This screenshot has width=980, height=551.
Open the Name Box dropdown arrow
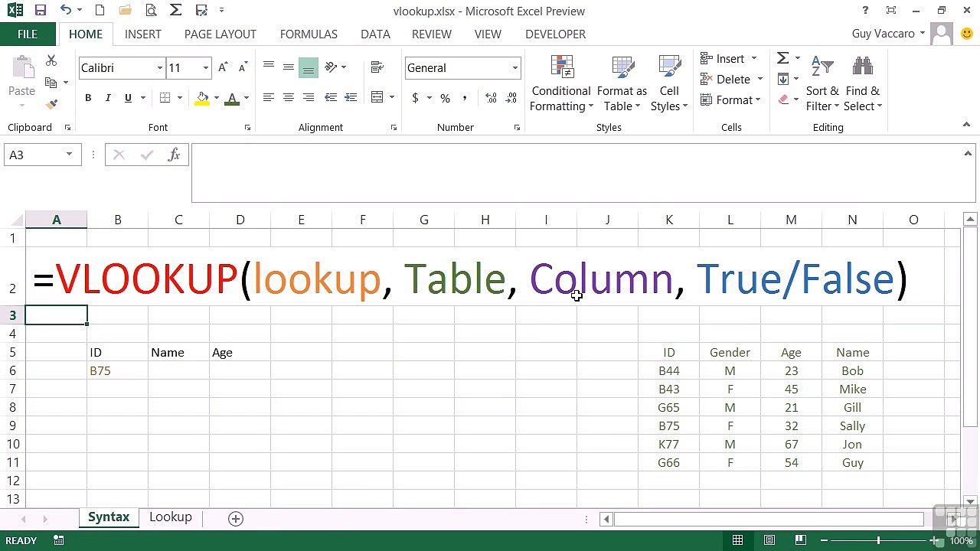point(69,155)
